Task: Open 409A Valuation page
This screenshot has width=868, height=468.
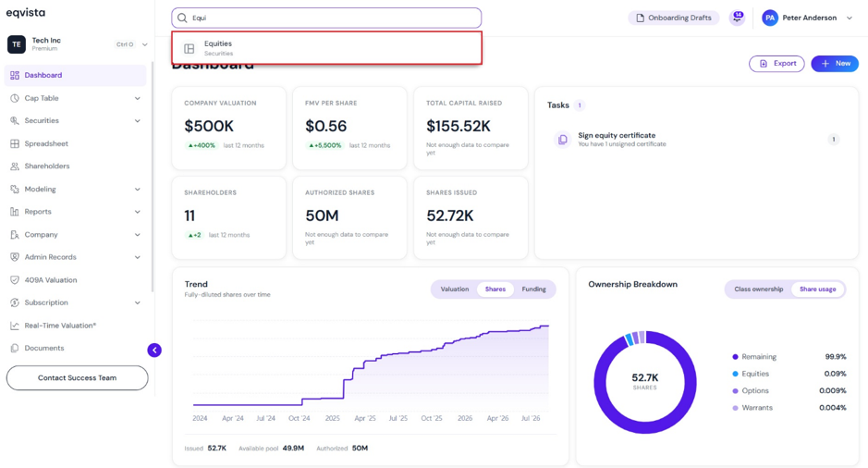Action: click(75, 279)
